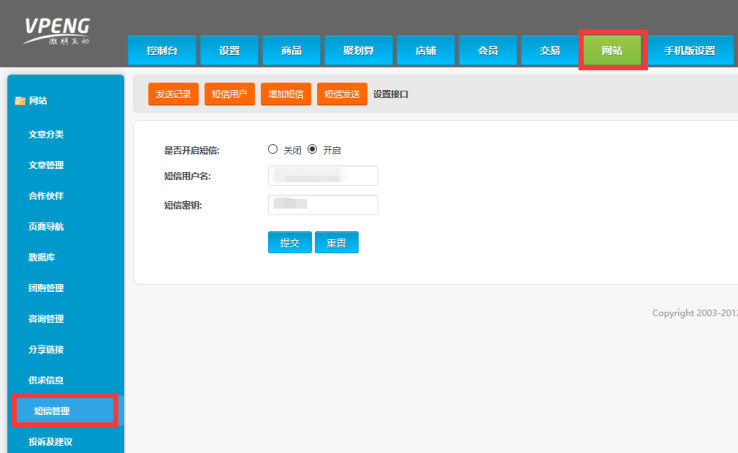The width and height of the screenshot is (738, 453).
Task: Click the folder icon beside 网站
Action: pyautogui.click(x=20, y=101)
